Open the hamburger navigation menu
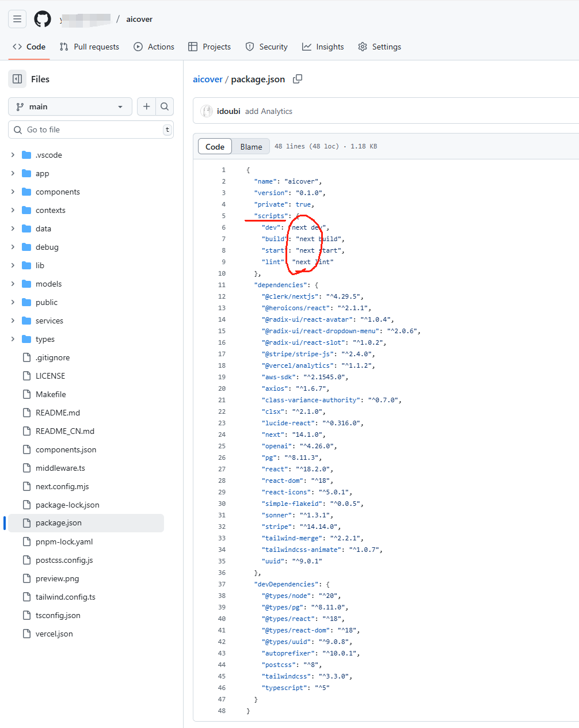Image resolution: width=579 pixels, height=728 pixels. [x=17, y=19]
